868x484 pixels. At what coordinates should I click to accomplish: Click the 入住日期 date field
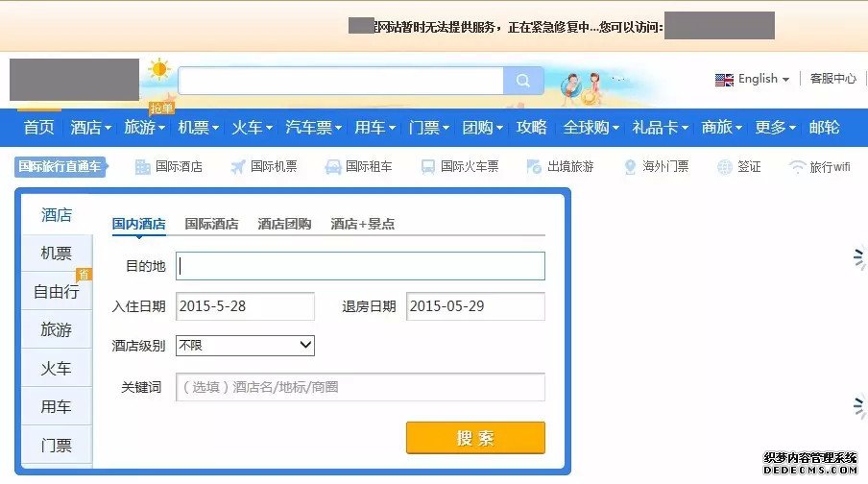pyautogui.click(x=245, y=306)
